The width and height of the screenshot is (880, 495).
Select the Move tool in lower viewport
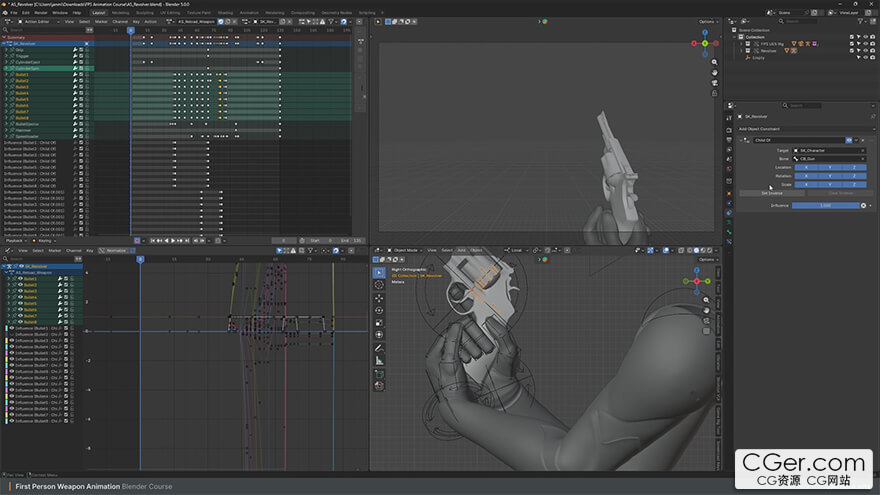pyautogui.click(x=379, y=298)
